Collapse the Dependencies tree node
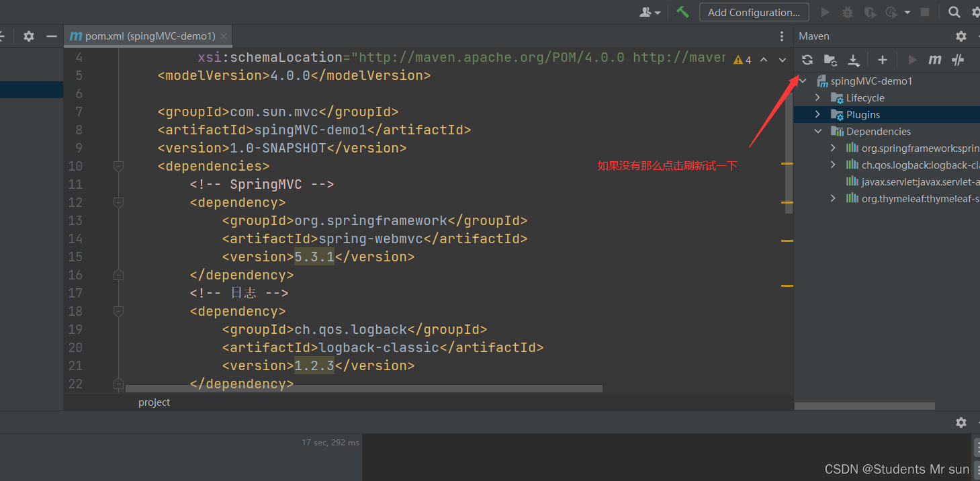This screenshot has height=481, width=980. [x=817, y=131]
